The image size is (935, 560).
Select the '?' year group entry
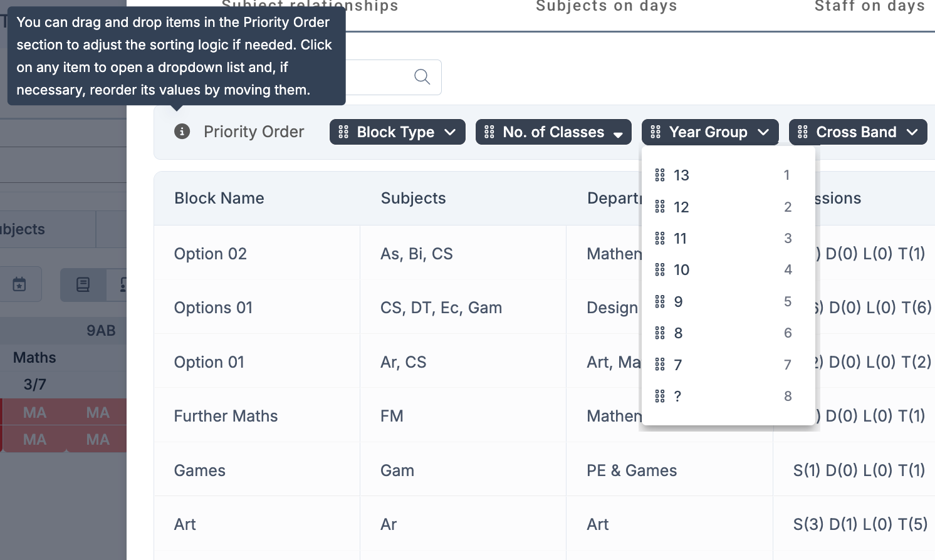(x=677, y=397)
